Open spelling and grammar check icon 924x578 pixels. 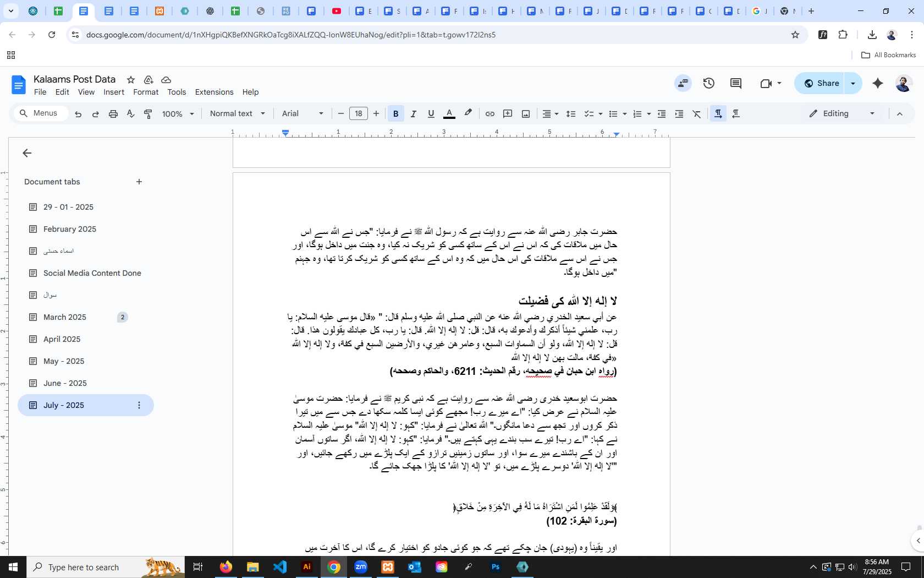130,114
